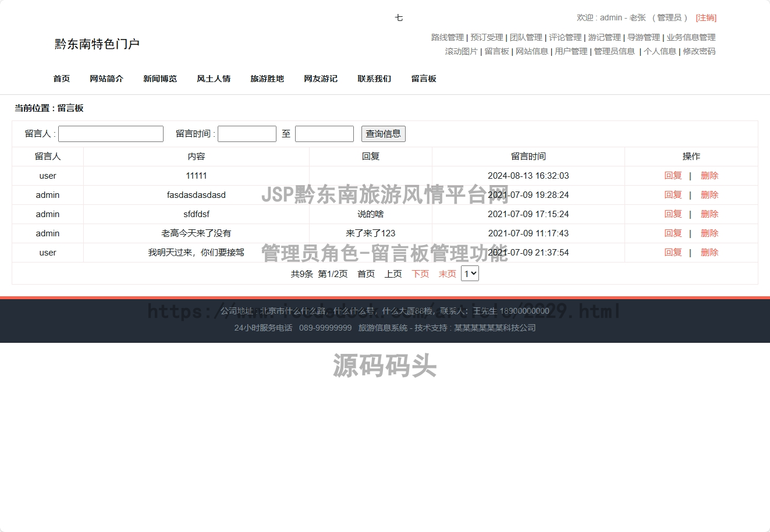Focus the 留言人 search input

click(111, 134)
